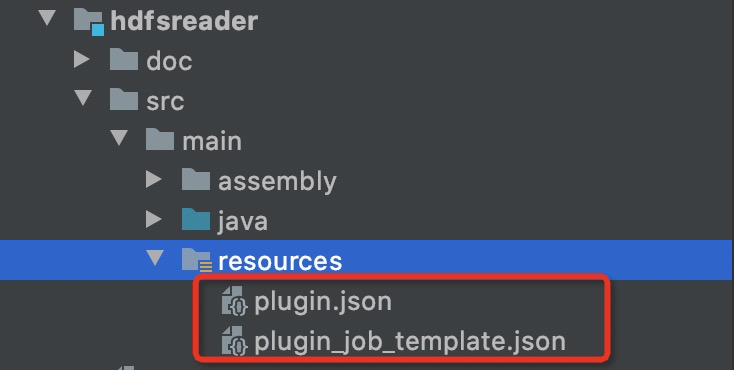
Task: Collapse the resources folder arrow
Action: pos(155,257)
